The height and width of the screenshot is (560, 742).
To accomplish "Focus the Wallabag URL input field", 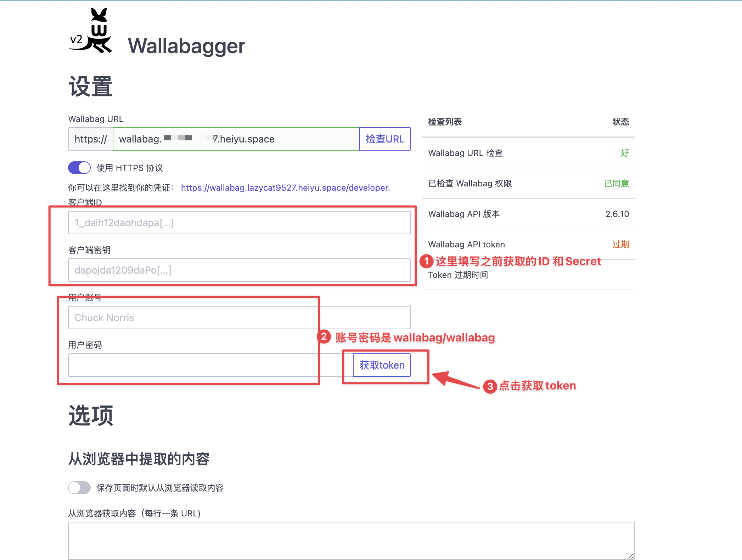I will click(x=236, y=139).
